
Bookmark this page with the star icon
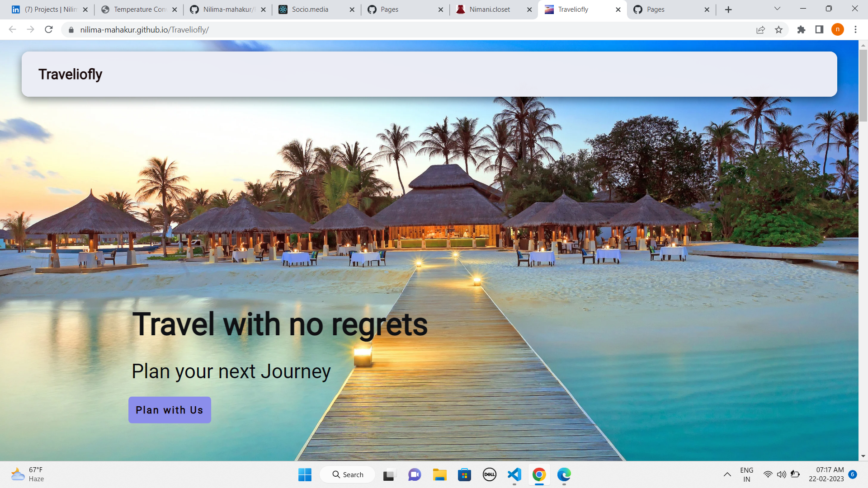(778, 30)
